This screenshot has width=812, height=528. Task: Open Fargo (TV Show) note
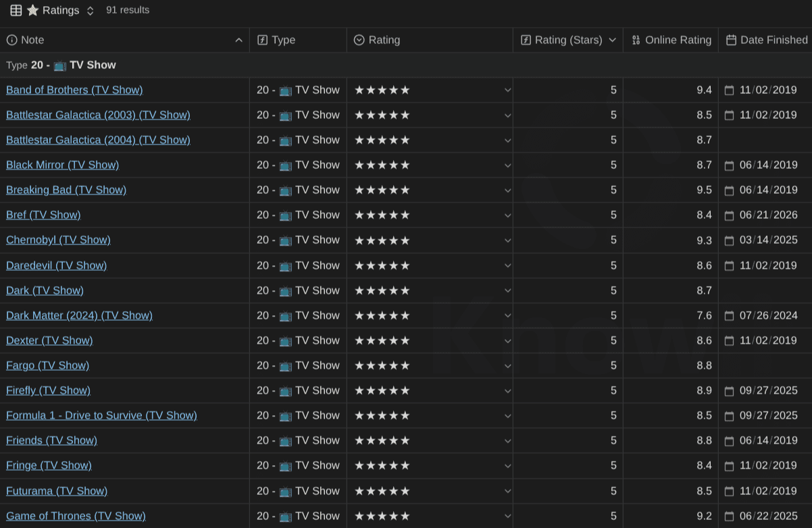tap(47, 365)
